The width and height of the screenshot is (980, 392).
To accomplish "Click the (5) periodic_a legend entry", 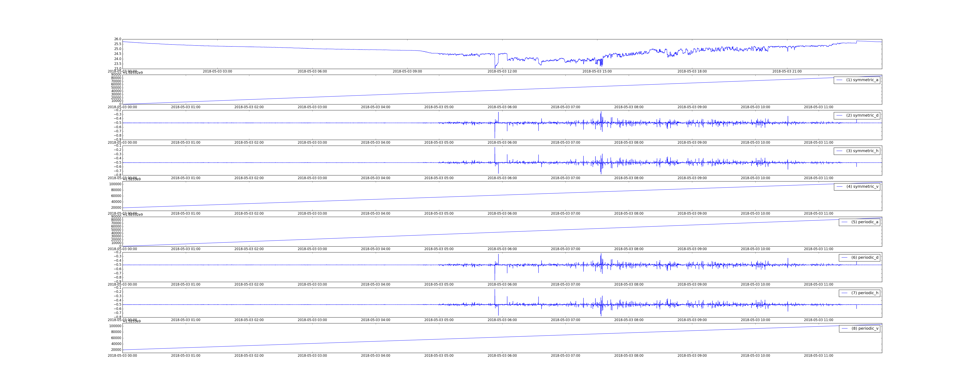I will click(865, 222).
